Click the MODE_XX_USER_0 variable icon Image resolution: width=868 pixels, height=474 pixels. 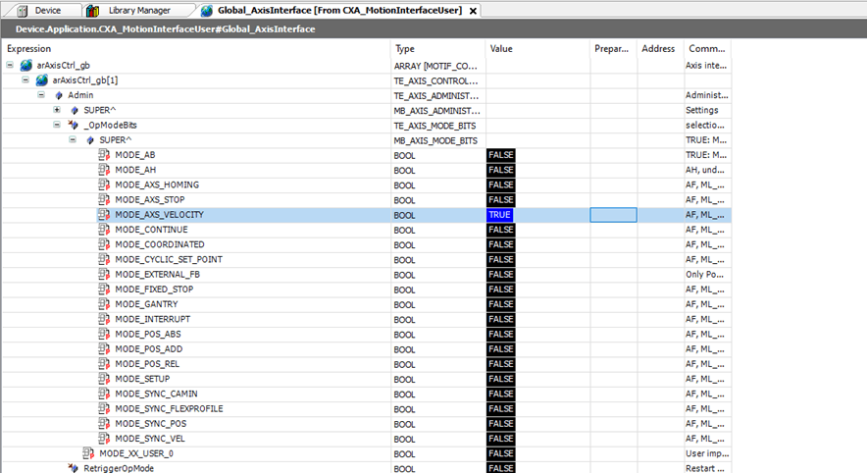(x=89, y=453)
